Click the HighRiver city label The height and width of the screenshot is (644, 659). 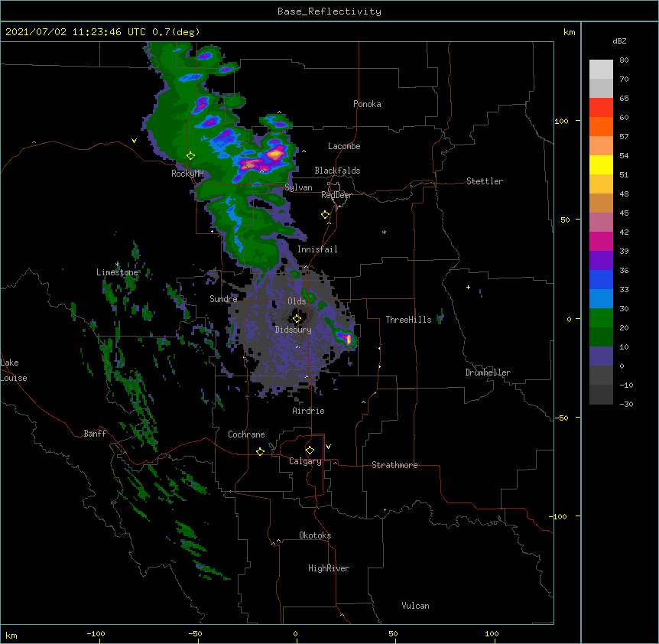[329, 568]
